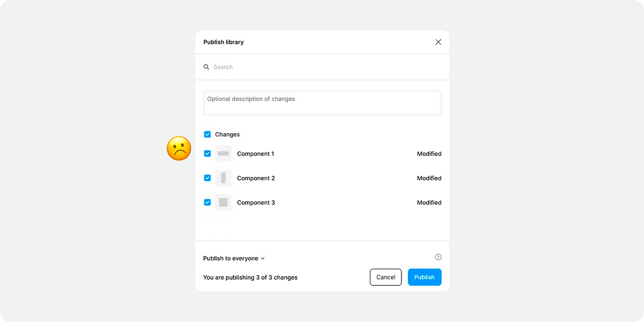Click the Modified status next to Component 1
This screenshot has height=322, width=644.
tap(429, 153)
